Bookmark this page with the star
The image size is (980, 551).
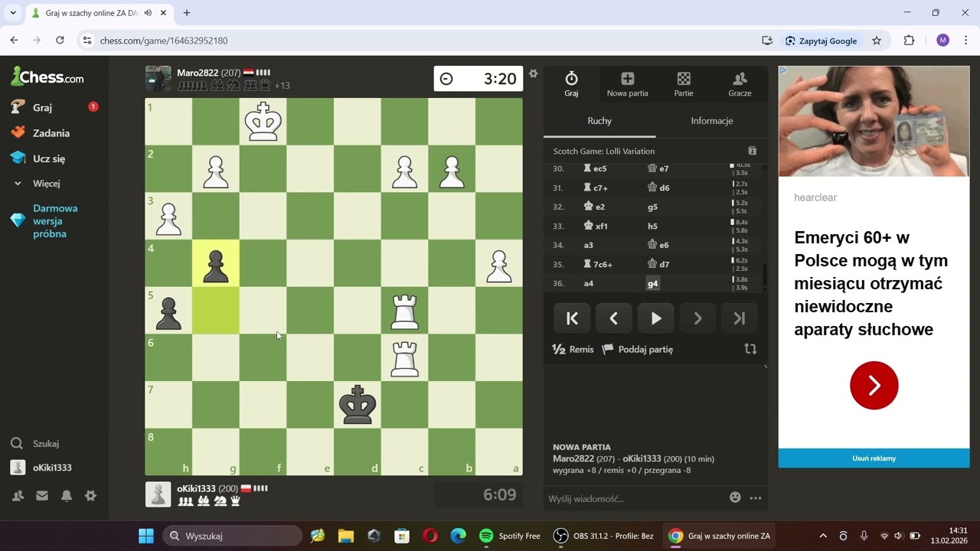[877, 41]
